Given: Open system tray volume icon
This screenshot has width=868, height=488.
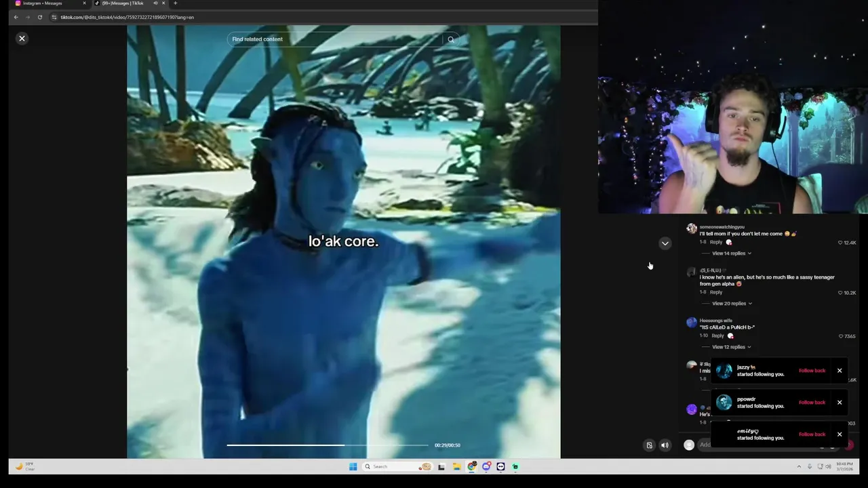Looking at the screenshot, I should (x=828, y=466).
